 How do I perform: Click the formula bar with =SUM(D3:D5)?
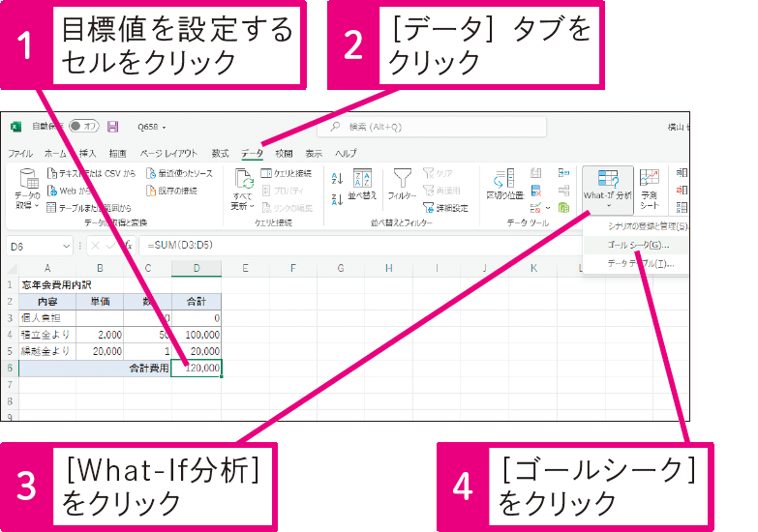360,246
